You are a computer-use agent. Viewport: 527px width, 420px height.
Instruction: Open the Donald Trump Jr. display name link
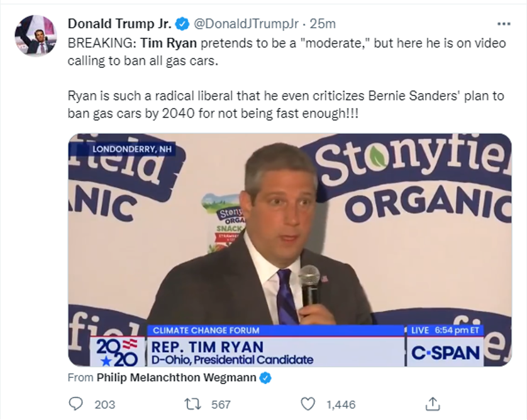click(x=120, y=24)
